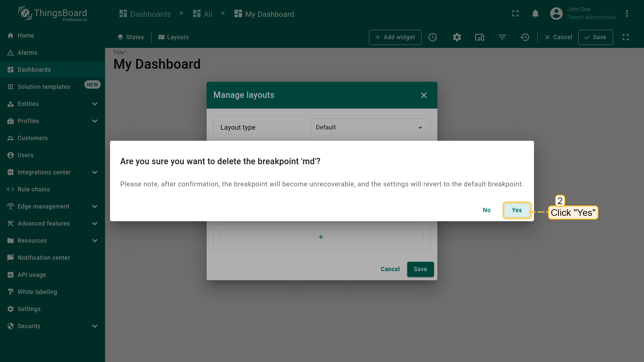Open the notifications bell icon
Viewport: 644px width, 362px height.
pos(535,14)
